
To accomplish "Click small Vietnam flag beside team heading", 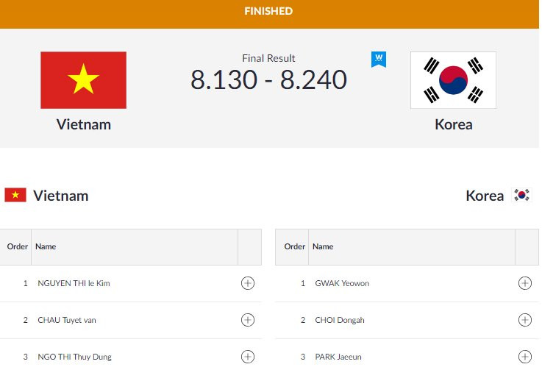I will (x=15, y=195).
